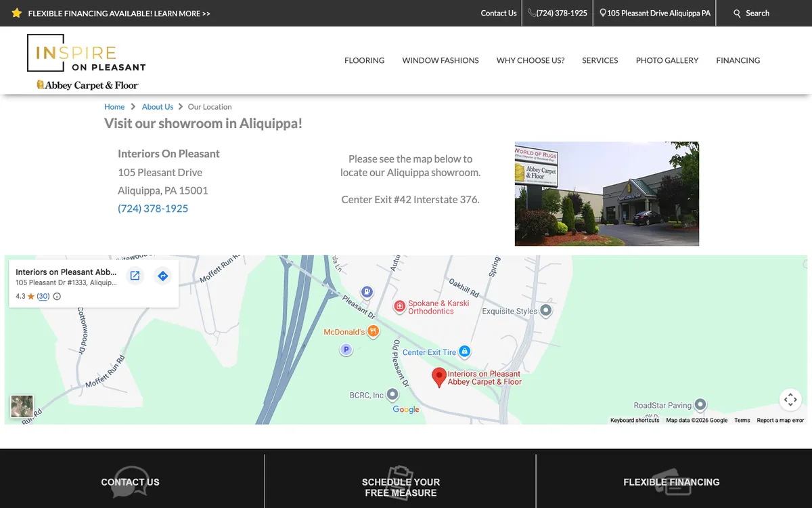The width and height of the screenshot is (812, 508).
Task: Click the Contact Us footer tile
Action: point(130,482)
